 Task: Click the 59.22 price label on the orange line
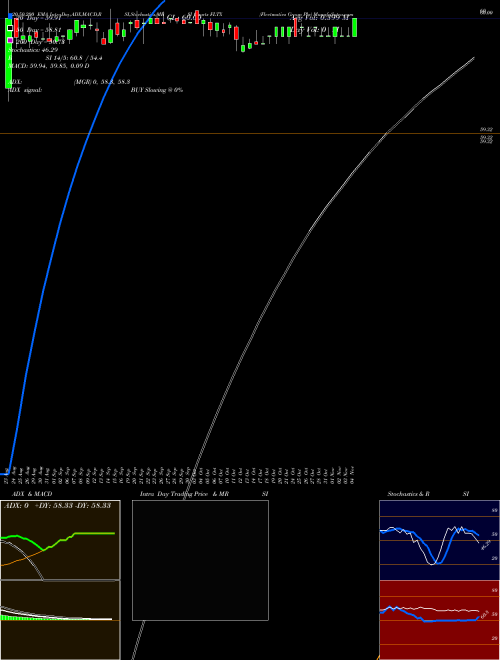click(x=487, y=130)
